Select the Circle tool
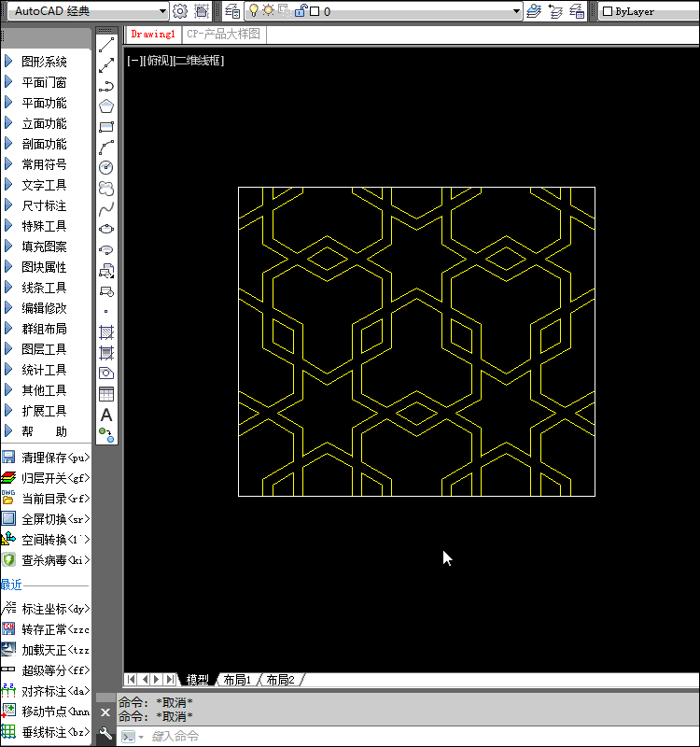 point(106,168)
